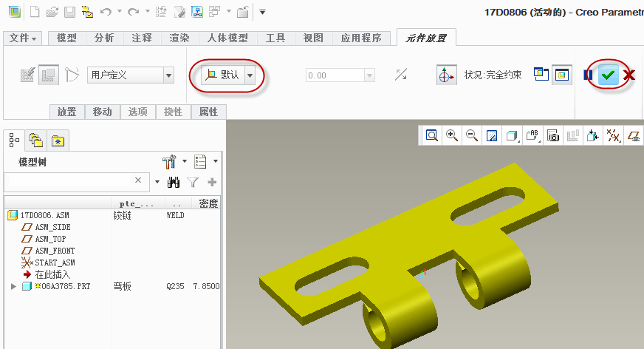The width and height of the screenshot is (644, 349).
Task: Expand the constraint type dropdown arrow next to 默认
Action: point(250,75)
